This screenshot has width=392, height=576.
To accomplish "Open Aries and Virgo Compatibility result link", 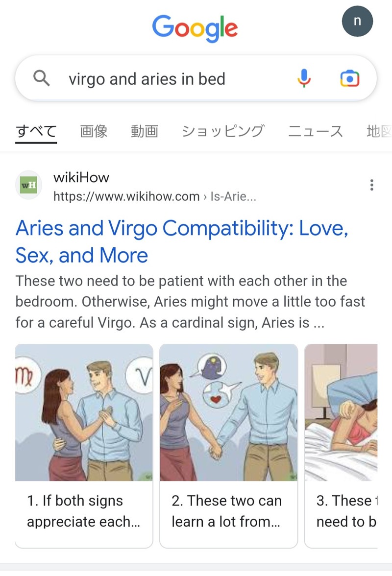I will (x=182, y=241).
